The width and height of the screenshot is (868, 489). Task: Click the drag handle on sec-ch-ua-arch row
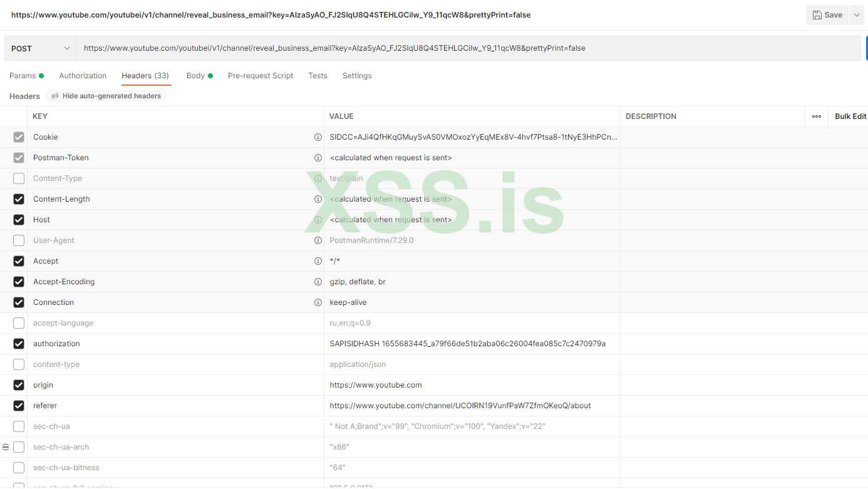(x=6, y=447)
